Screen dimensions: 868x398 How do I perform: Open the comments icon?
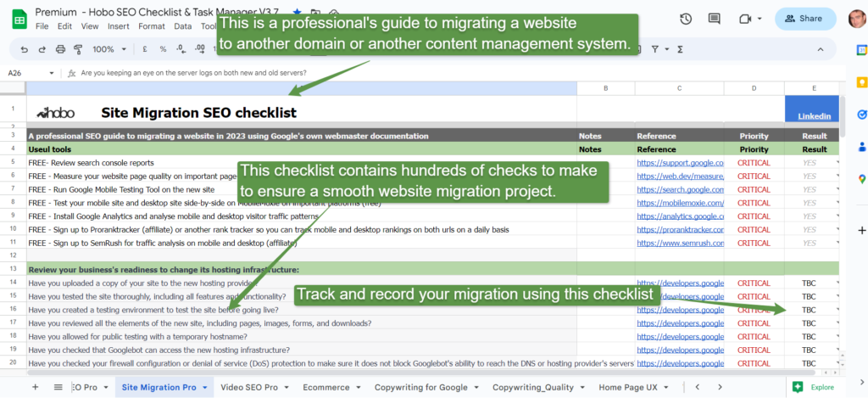714,19
